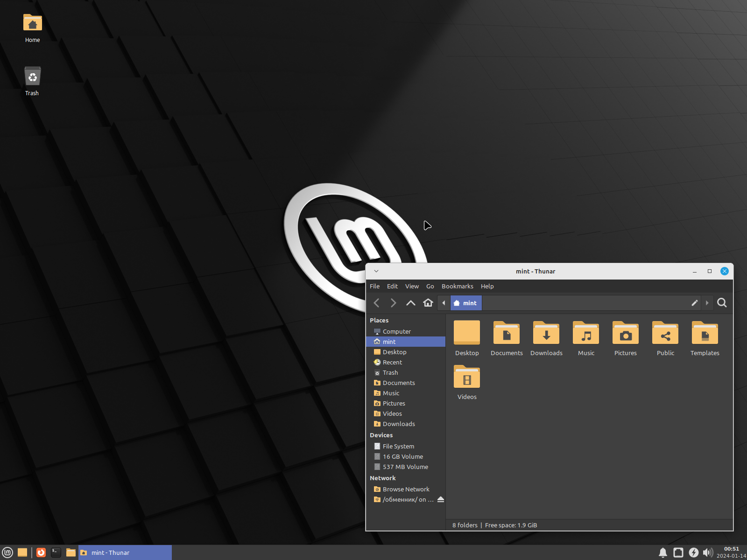Go to home folder via toolbar house icon
Screen dimensions: 747x560
(x=428, y=303)
